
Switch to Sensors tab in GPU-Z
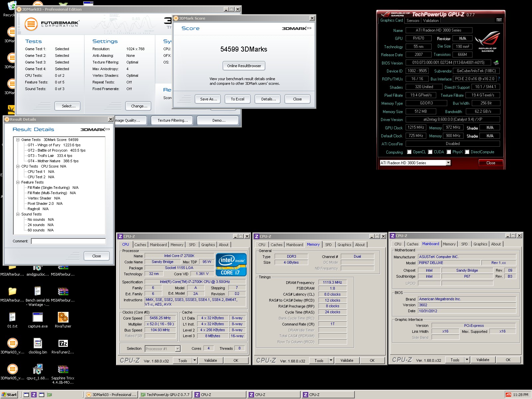coord(413,21)
